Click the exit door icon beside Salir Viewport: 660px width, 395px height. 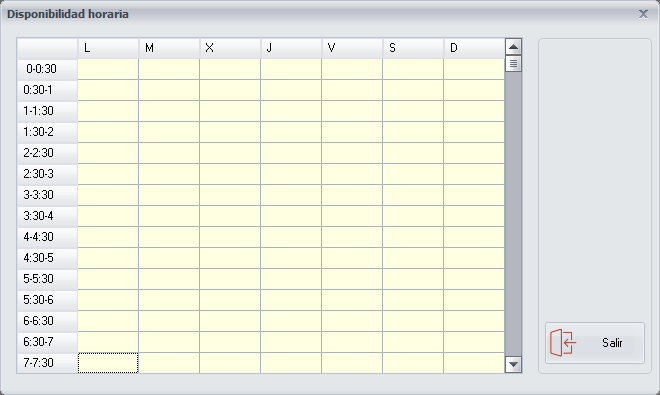(x=563, y=343)
